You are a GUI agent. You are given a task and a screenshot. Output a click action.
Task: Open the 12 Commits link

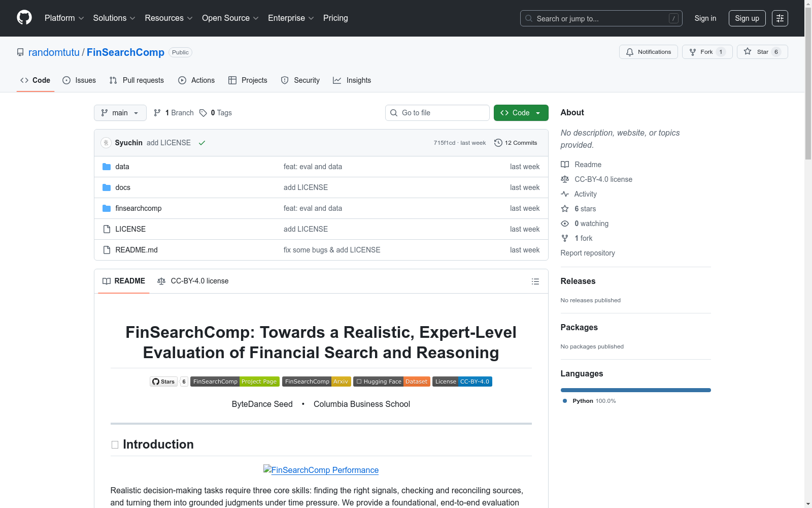(x=516, y=143)
